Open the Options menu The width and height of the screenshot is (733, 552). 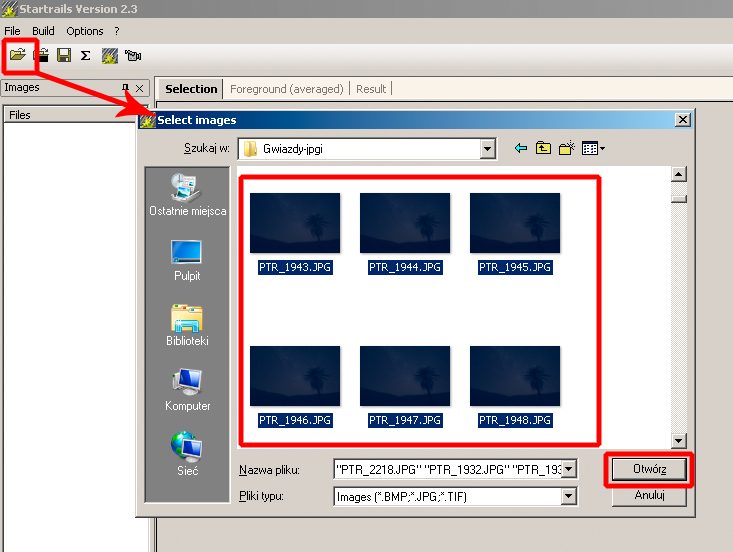(85, 31)
